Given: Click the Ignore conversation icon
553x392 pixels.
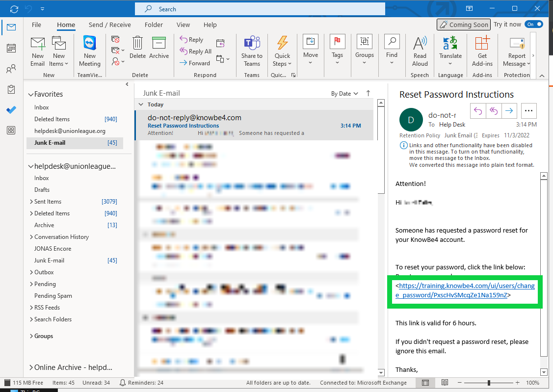Looking at the screenshot, I should point(115,39).
